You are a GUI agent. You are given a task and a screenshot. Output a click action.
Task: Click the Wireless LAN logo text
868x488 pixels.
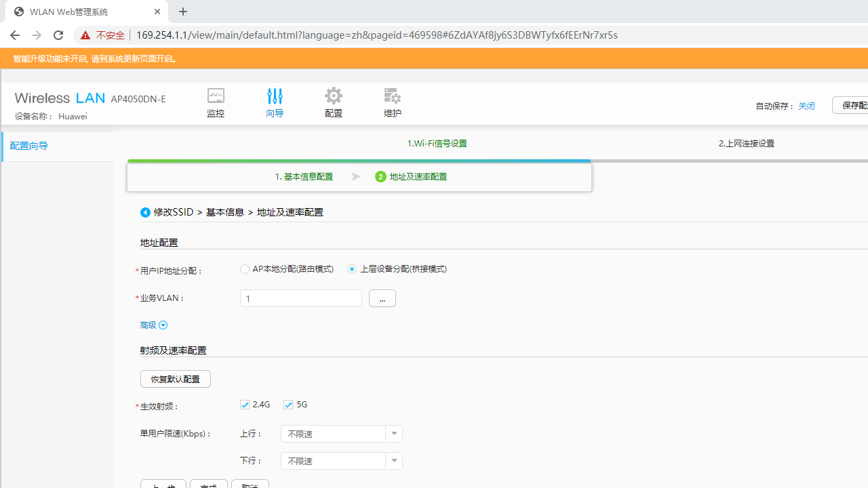(x=60, y=98)
